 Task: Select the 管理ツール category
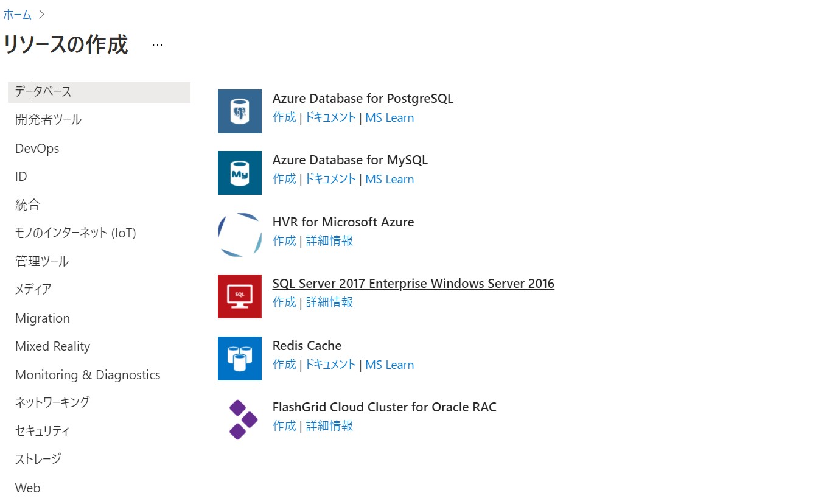(x=42, y=262)
